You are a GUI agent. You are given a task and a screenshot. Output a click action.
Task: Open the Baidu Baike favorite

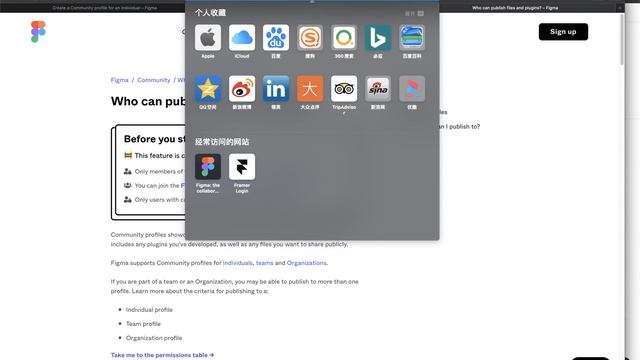pos(412,38)
